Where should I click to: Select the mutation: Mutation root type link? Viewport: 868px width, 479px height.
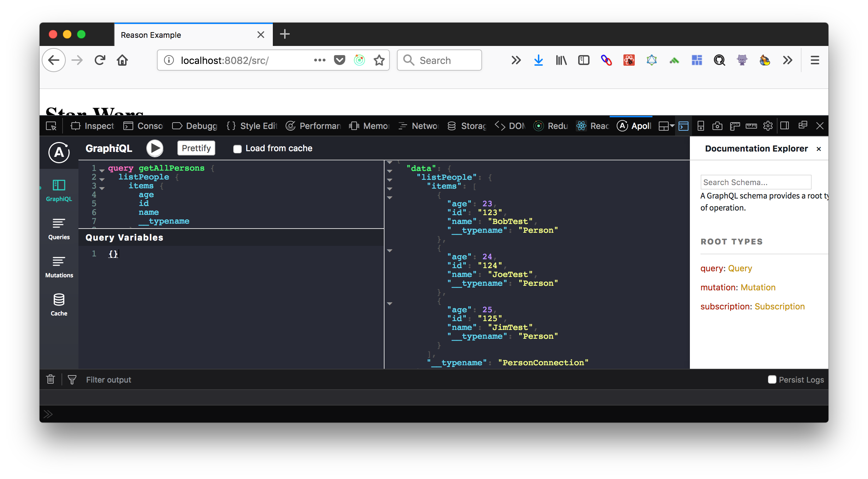(758, 287)
